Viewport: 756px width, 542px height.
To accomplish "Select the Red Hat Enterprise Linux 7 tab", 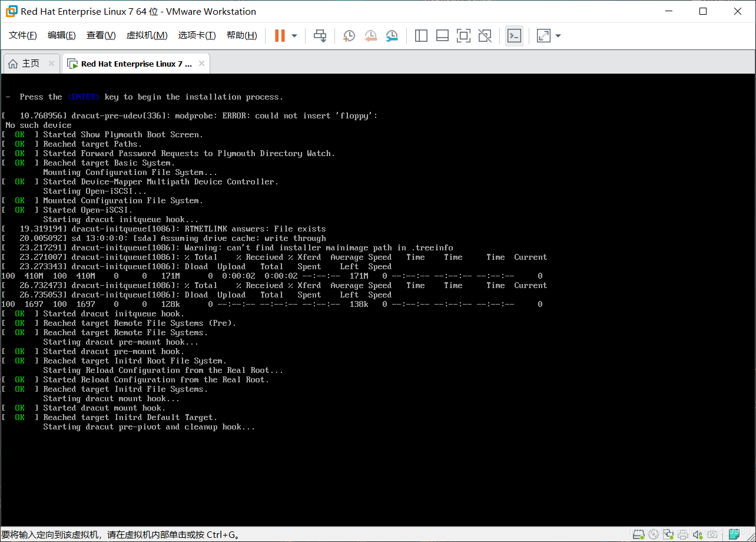I will pos(137,64).
